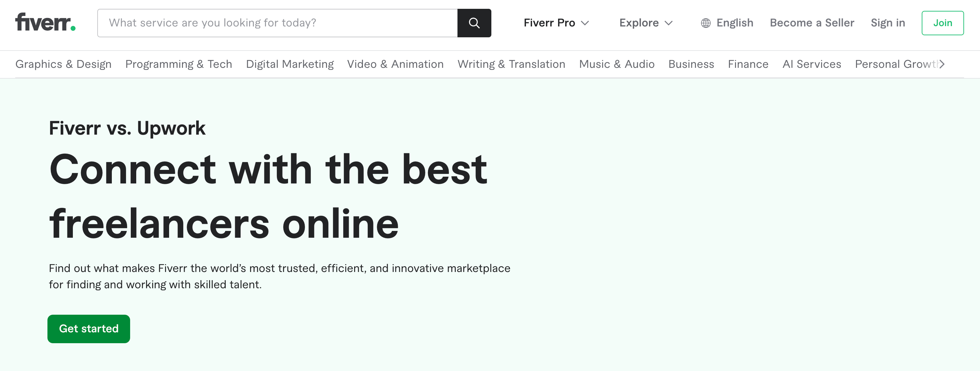Click the globe language icon
This screenshot has width=980, height=371.
[705, 23]
